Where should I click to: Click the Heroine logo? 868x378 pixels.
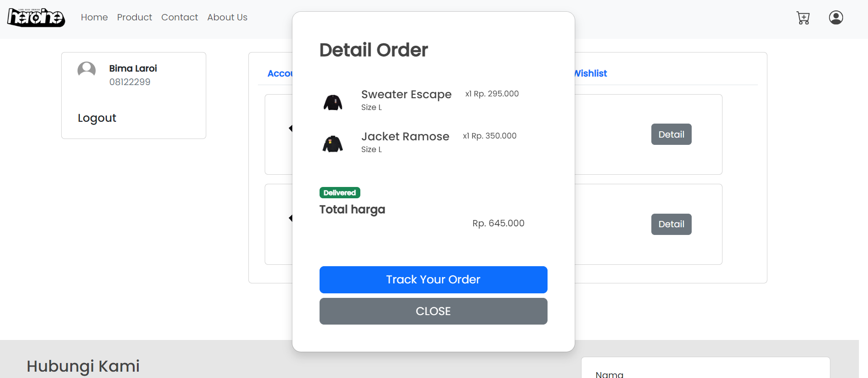tap(36, 18)
